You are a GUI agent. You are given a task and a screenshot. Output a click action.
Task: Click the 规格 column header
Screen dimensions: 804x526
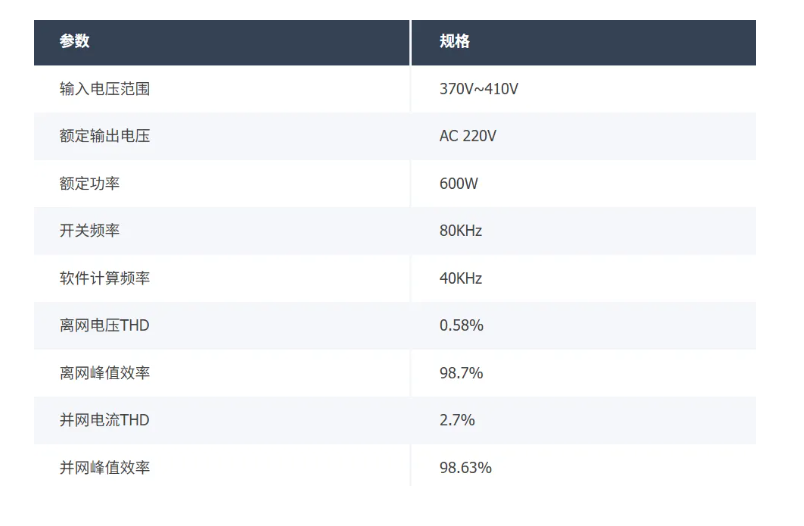[x=455, y=42]
